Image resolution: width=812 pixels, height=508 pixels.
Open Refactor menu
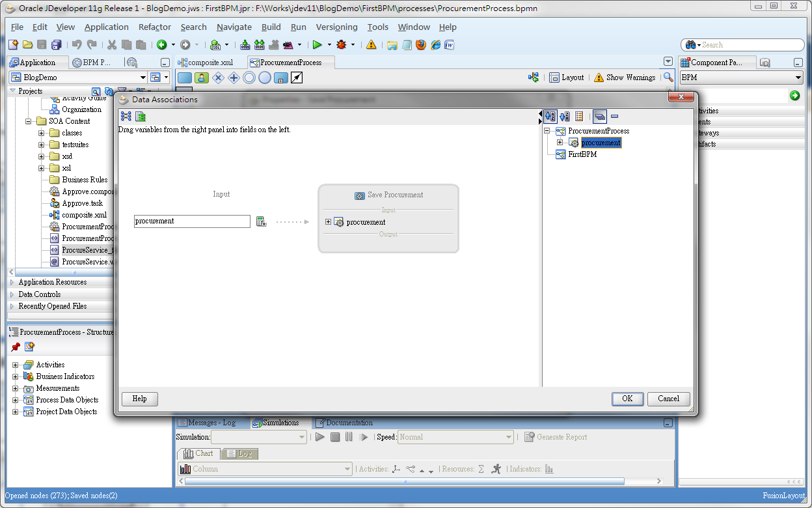pos(155,27)
